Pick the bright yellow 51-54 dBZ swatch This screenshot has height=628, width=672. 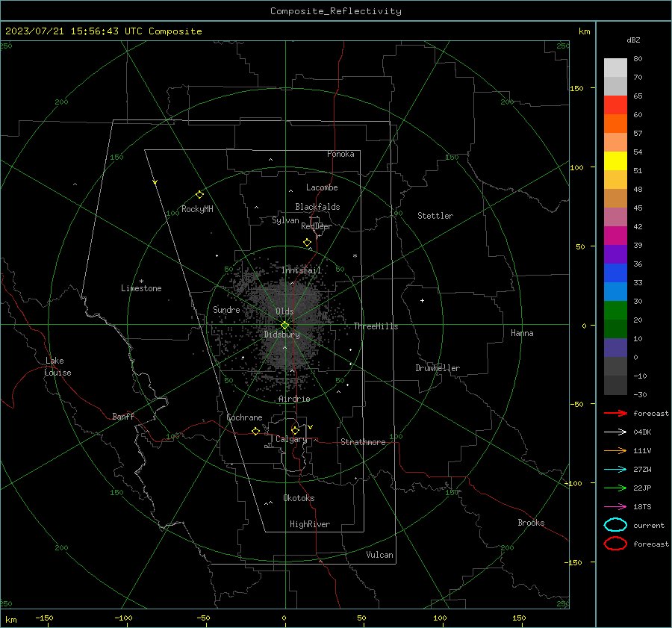pyautogui.click(x=615, y=161)
